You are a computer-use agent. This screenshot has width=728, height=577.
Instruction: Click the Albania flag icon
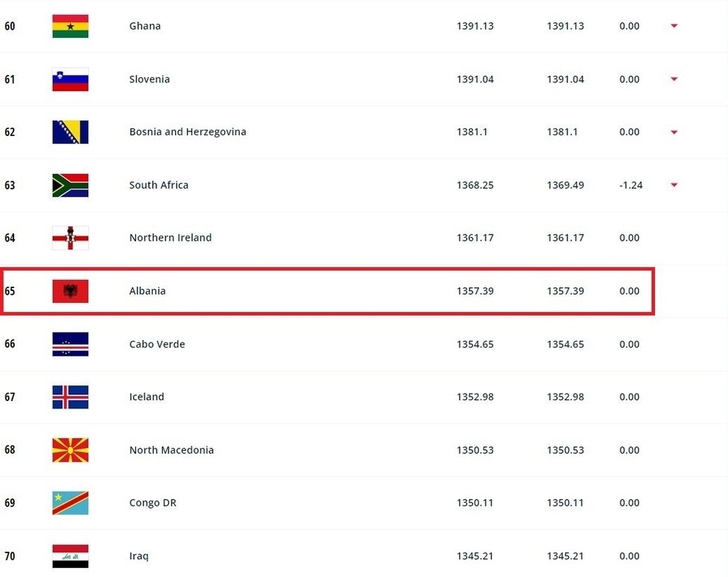point(71,291)
